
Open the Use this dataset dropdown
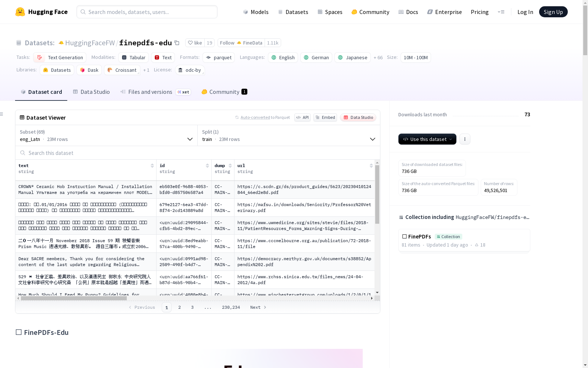click(427, 139)
